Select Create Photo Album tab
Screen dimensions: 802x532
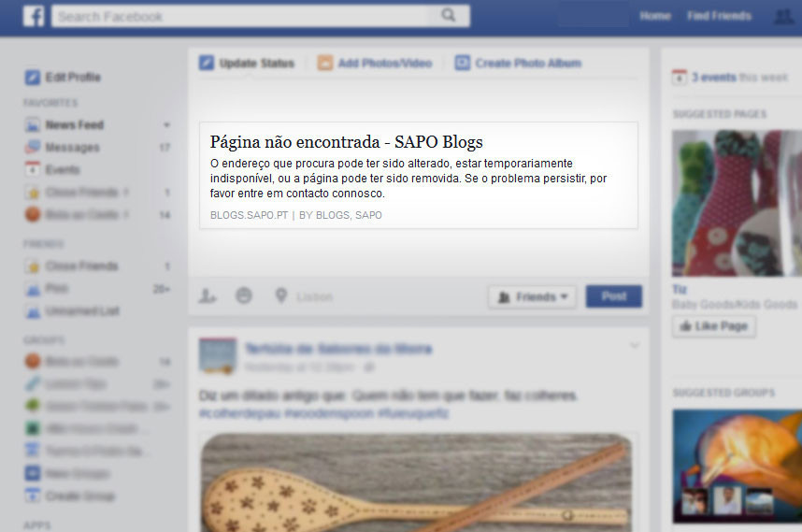518,63
